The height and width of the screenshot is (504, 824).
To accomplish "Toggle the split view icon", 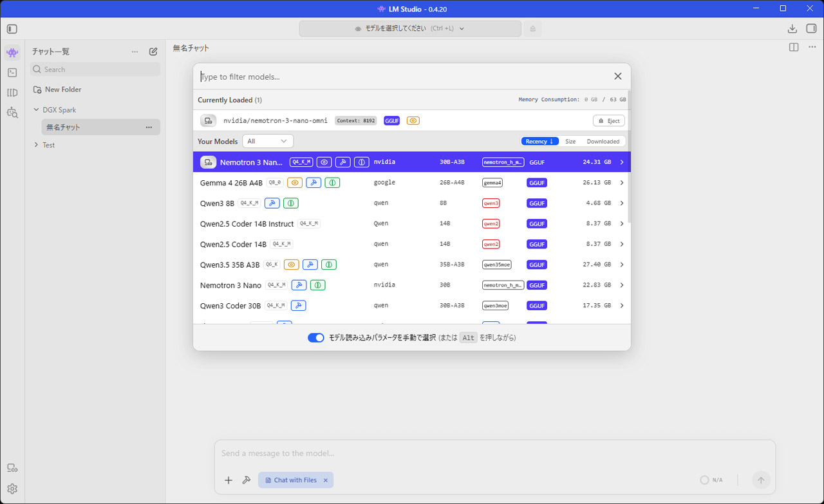I will point(794,47).
